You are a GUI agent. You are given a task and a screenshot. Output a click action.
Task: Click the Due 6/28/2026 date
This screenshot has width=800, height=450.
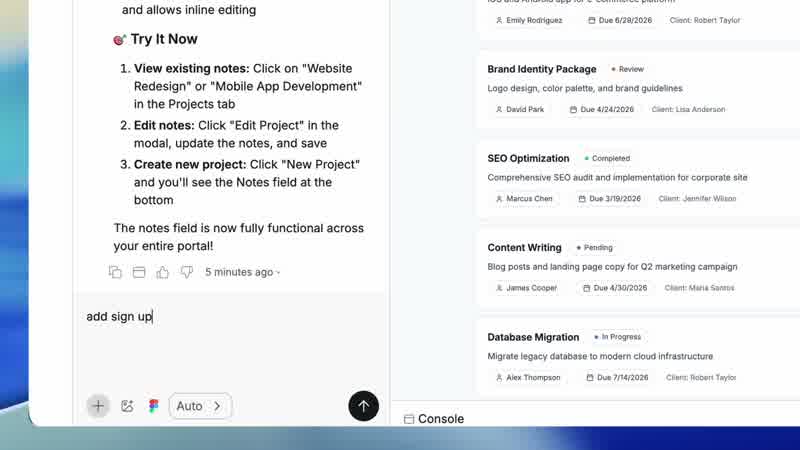pyautogui.click(x=619, y=20)
